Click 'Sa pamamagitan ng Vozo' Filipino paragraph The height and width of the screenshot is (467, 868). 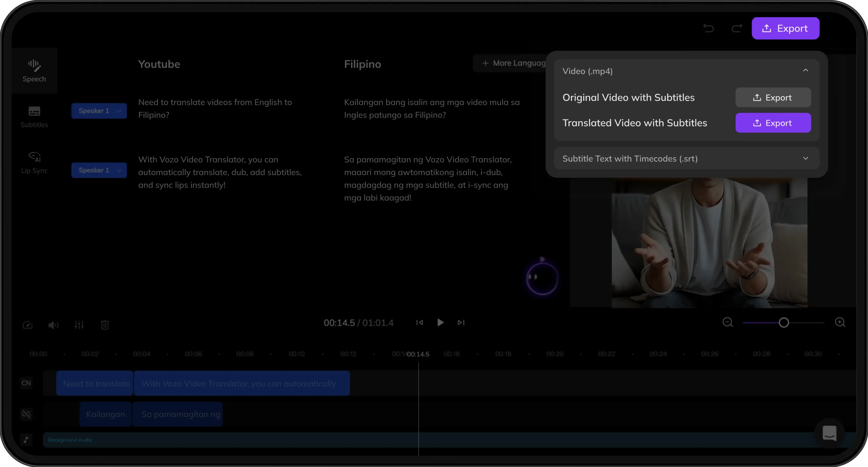pos(428,179)
